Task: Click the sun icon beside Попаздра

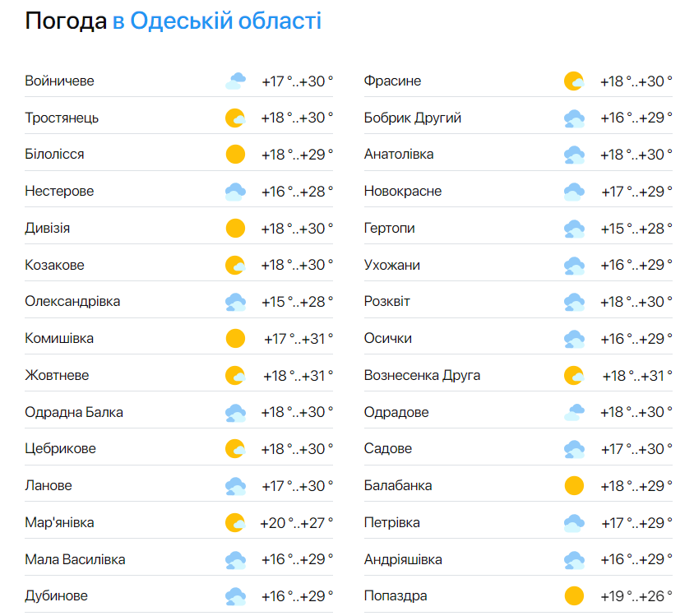Action: coord(573,595)
